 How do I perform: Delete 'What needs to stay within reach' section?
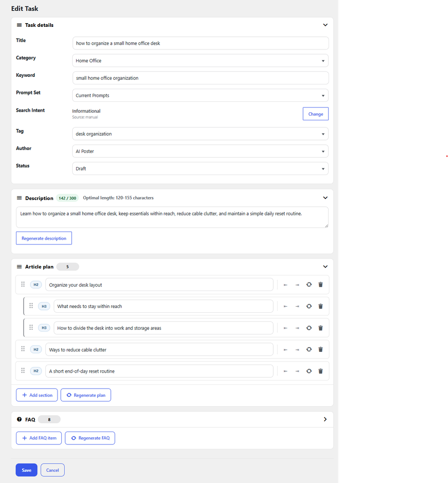pyautogui.click(x=321, y=306)
